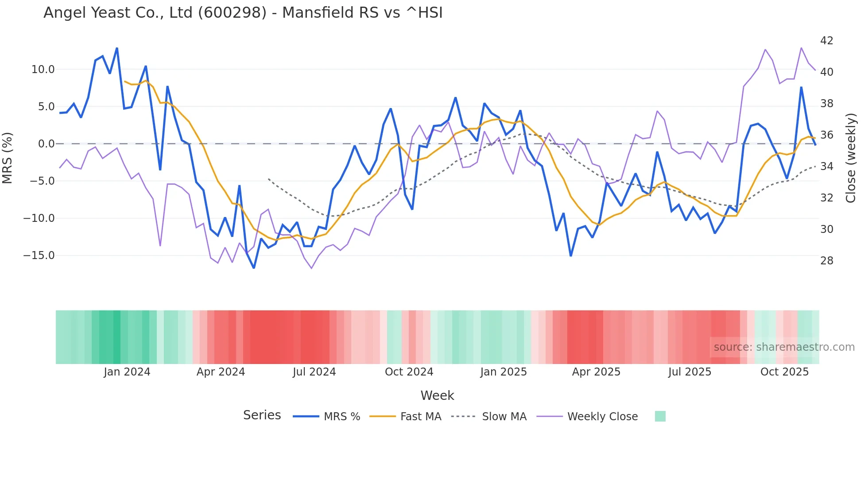Toggle the Slow MA legend entry
The image size is (868, 488).
[x=489, y=417]
